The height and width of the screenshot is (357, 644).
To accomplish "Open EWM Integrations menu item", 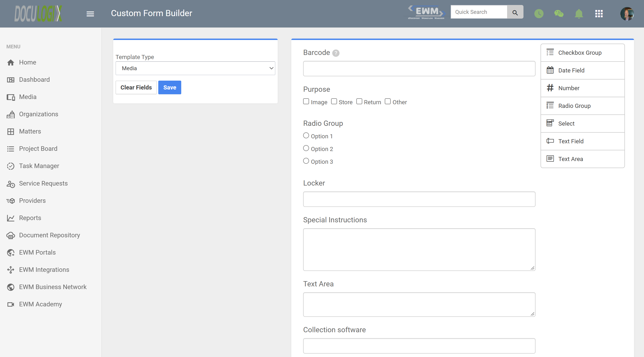I will click(38, 270).
